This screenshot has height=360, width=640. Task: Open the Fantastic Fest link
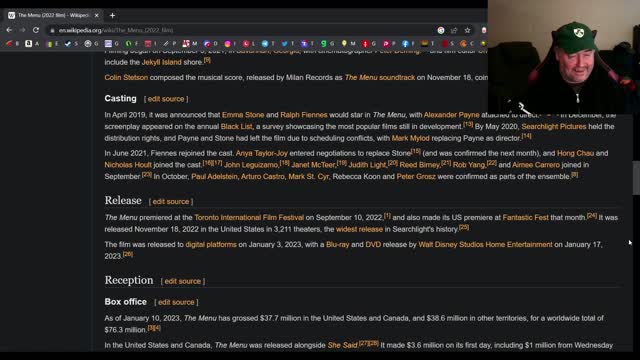click(525, 218)
